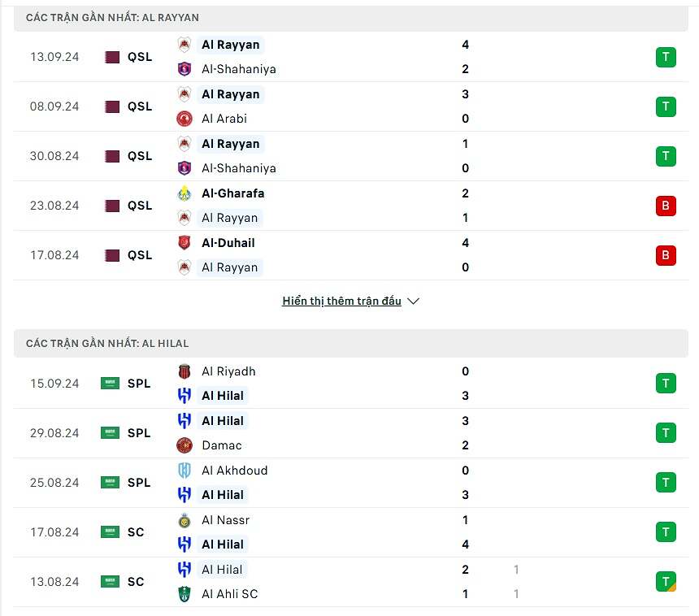Click the SPL league label on 29.08.24
699x616 pixels.
139,433
